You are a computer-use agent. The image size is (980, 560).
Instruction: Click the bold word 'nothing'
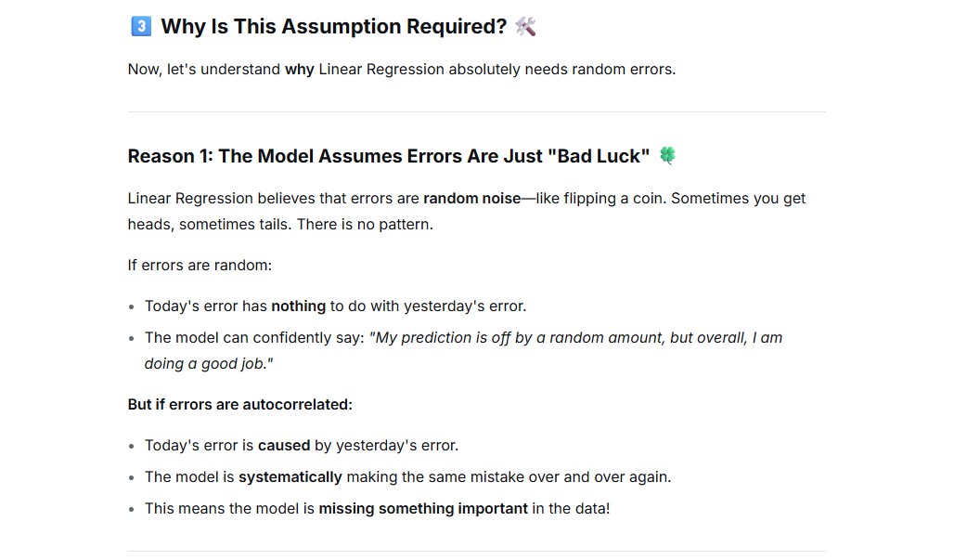point(298,306)
